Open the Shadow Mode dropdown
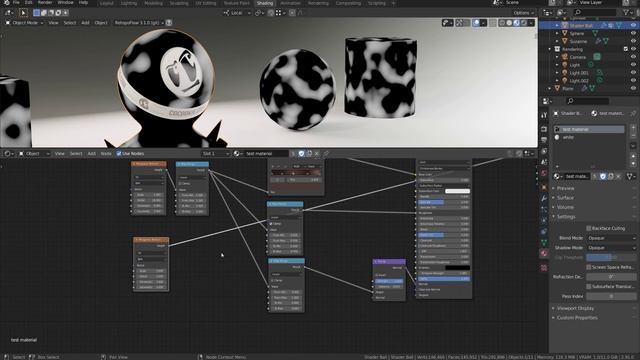640x360 pixels. [611, 248]
